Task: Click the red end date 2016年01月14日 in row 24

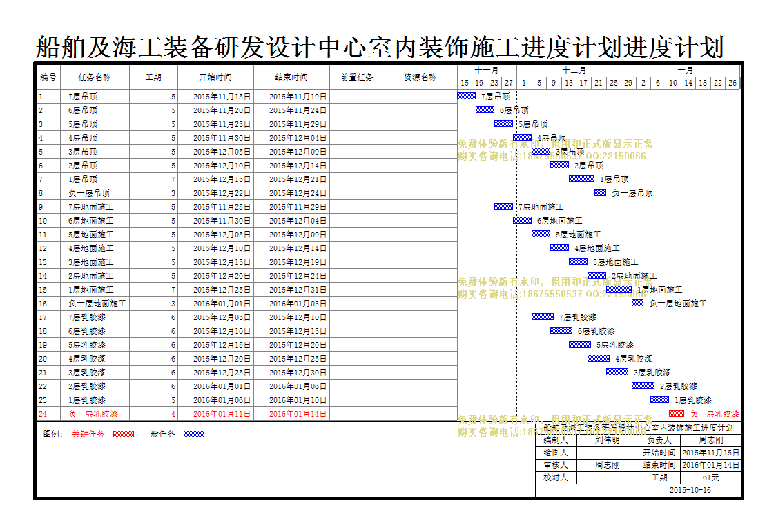Action: point(298,414)
